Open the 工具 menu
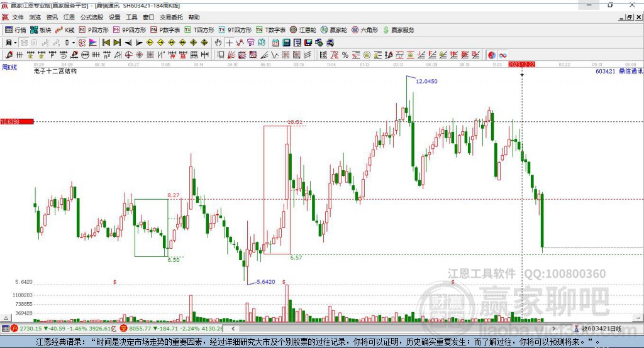 pyautogui.click(x=131, y=17)
